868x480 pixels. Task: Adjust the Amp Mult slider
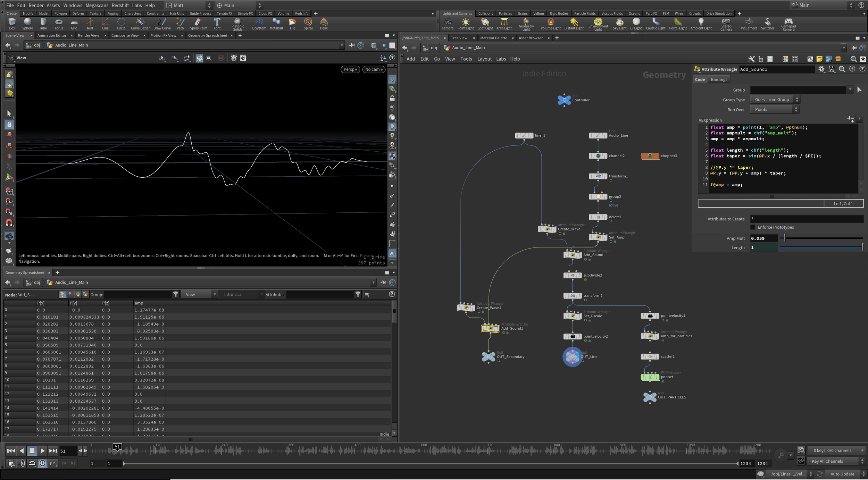pyautogui.click(x=784, y=238)
